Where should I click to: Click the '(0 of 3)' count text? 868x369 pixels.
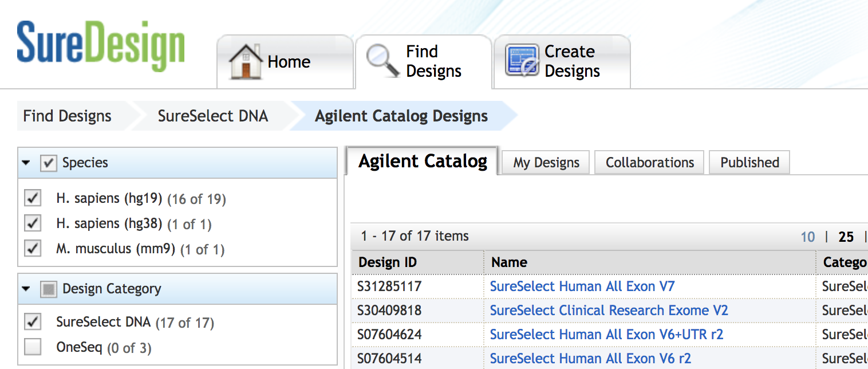click(129, 348)
